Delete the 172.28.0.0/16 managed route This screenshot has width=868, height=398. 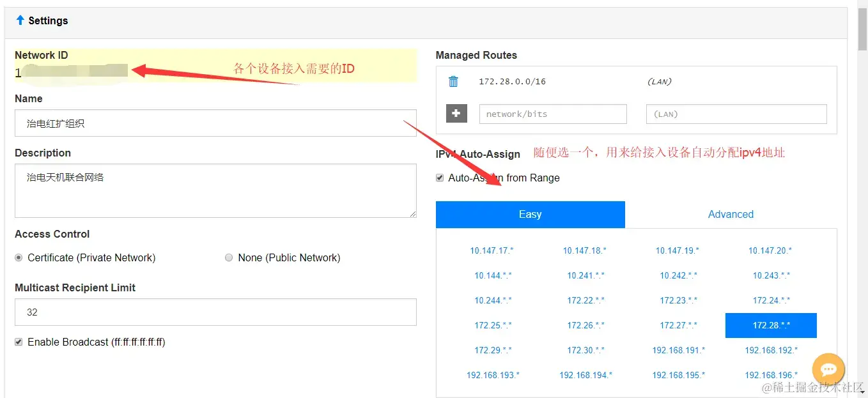(x=453, y=81)
